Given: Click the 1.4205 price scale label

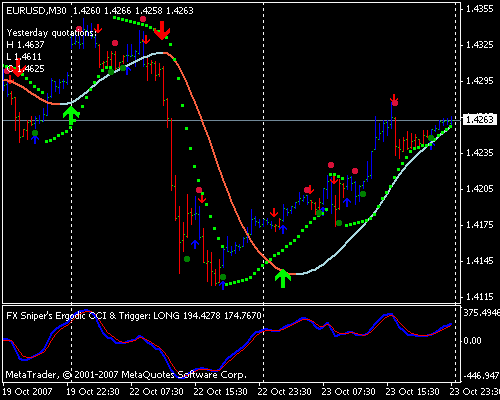Looking at the screenshot, I should (x=480, y=189).
